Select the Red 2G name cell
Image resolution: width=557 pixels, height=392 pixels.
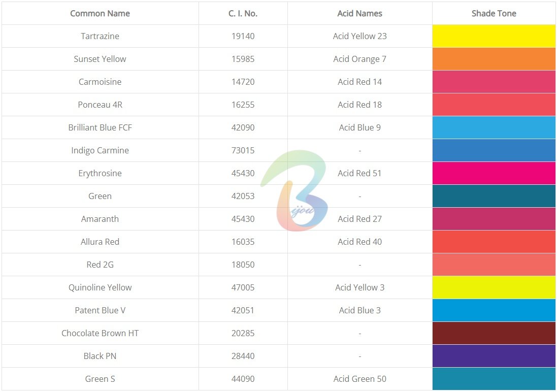tap(100, 265)
